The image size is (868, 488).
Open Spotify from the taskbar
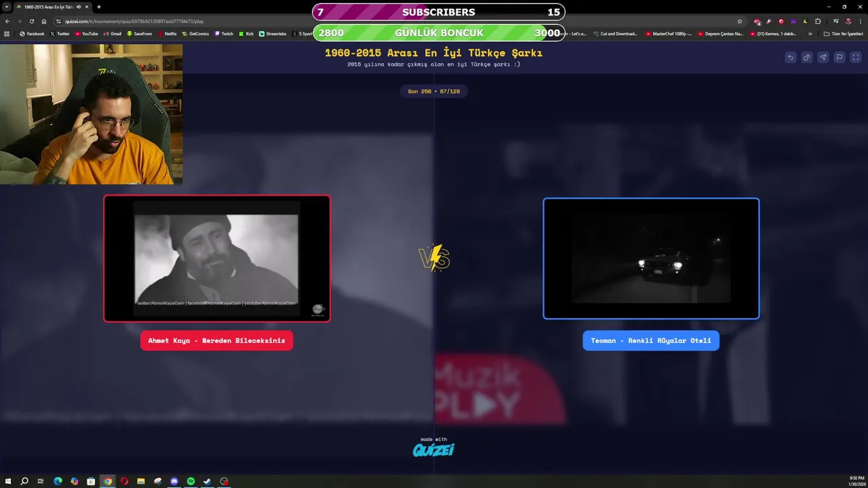(191, 481)
